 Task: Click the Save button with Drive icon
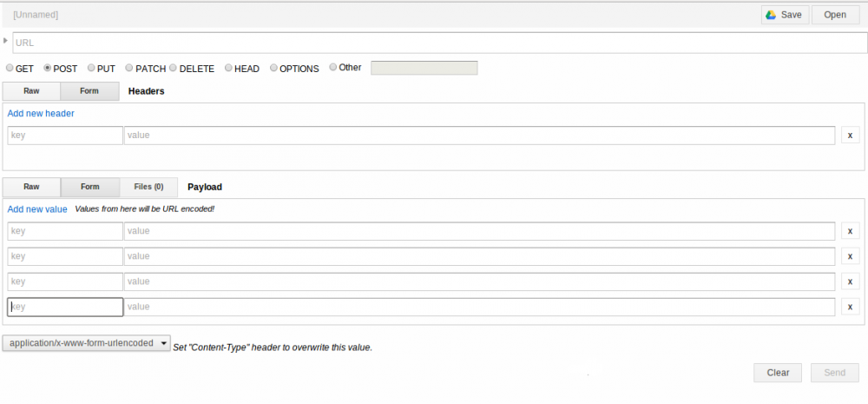pos(785,15)
